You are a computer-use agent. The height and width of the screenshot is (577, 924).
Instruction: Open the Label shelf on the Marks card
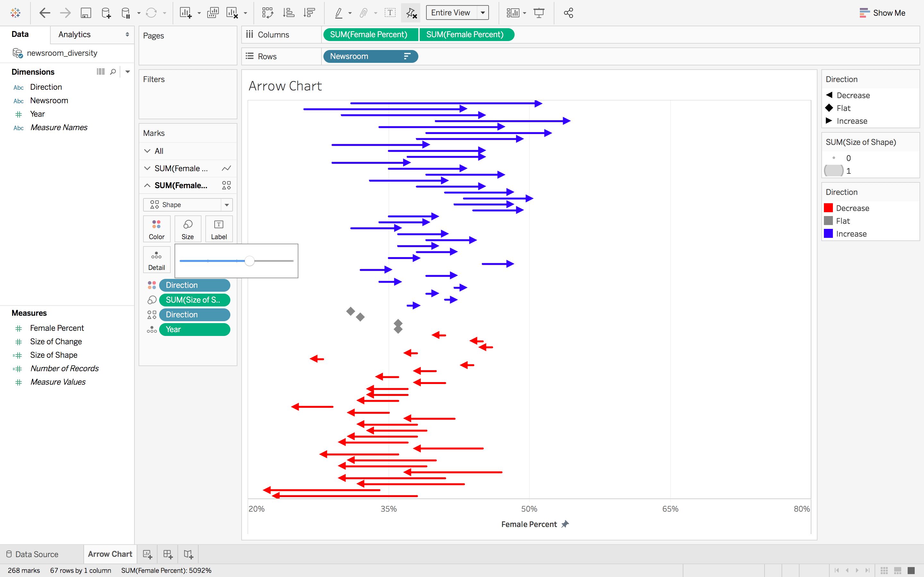click(219, 229)
